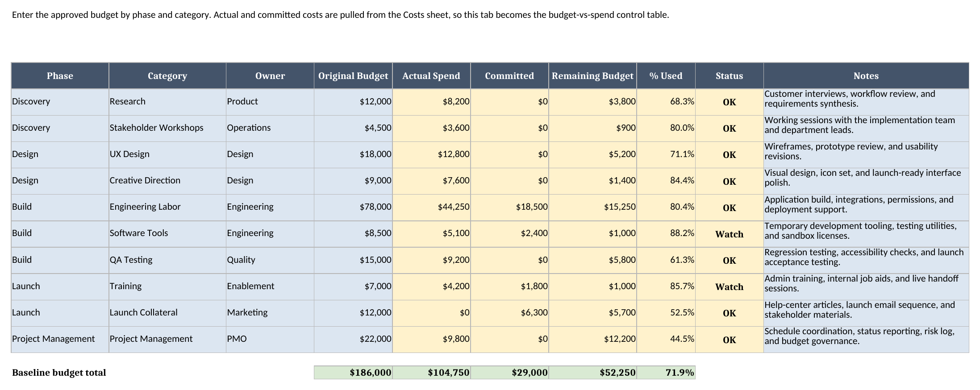Click the PMO owner cell
This screenshot has width=980, height=390.
[x=270, y=339]
